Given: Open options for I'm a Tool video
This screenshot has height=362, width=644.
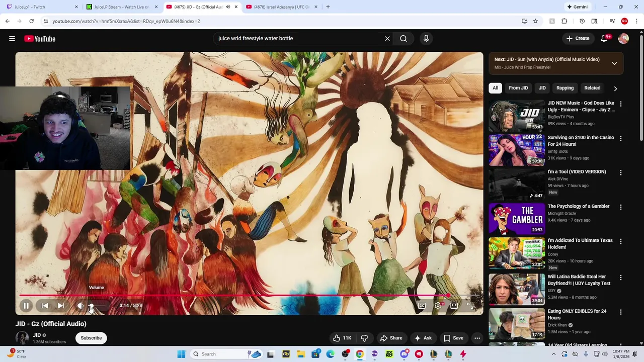Looking at the screenshot, I should [x=620, y=172].
